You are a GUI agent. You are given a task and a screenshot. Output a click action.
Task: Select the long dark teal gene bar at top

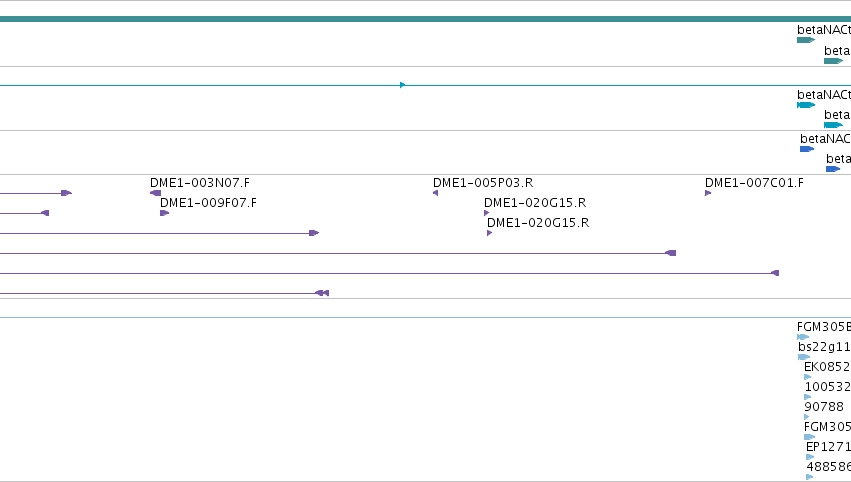click(426, 19)
